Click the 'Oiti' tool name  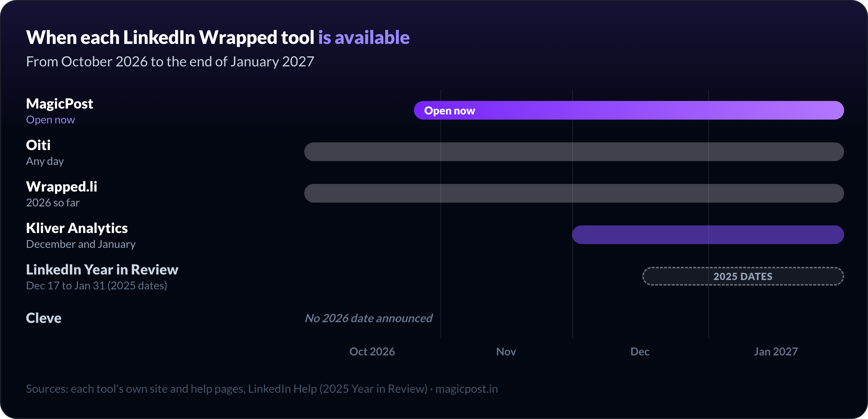tap(38, 145)
